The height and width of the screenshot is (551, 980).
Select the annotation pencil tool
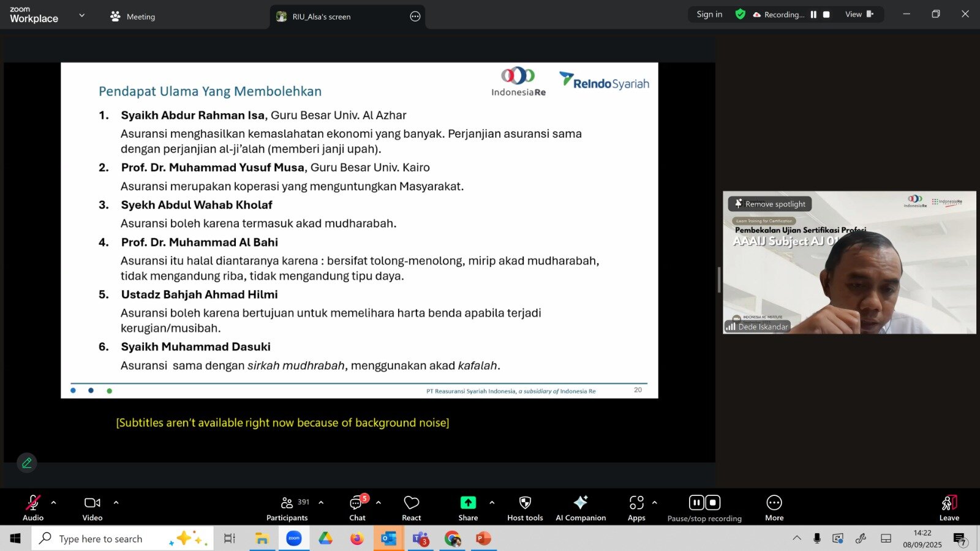26,463
